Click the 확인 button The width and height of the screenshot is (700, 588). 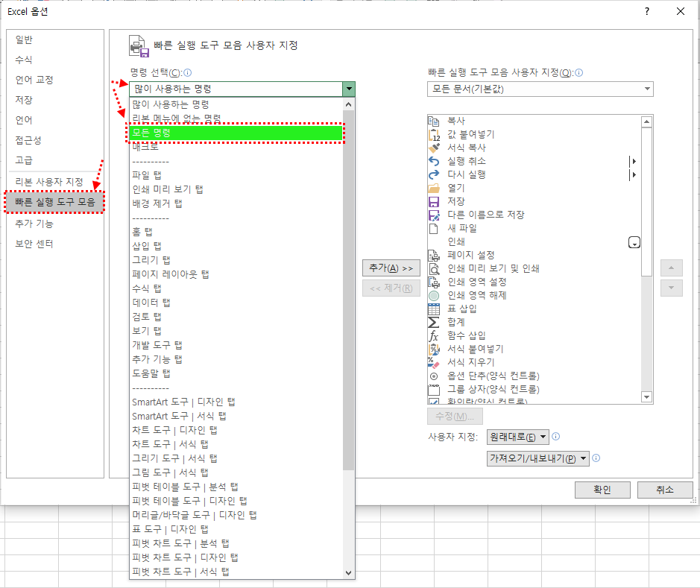(x=602, y=490)
